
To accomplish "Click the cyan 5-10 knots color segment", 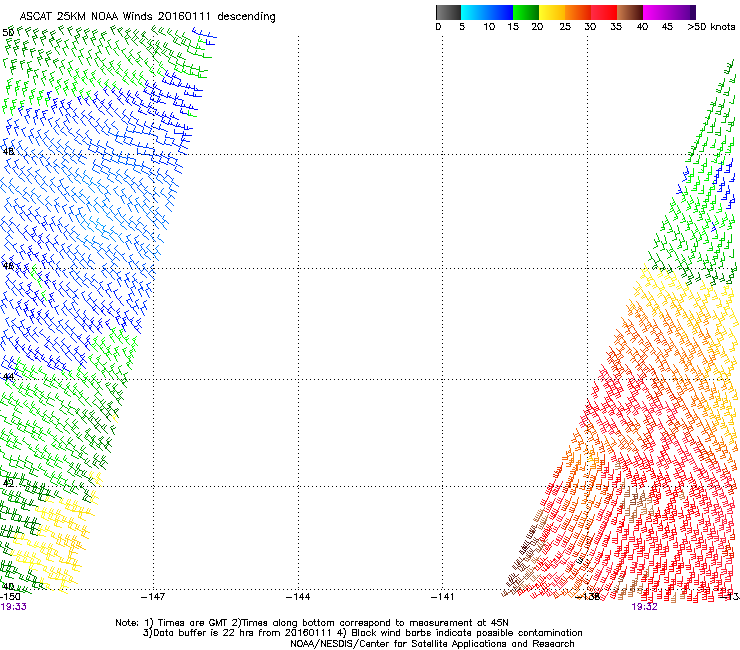I will click(473, 12).
